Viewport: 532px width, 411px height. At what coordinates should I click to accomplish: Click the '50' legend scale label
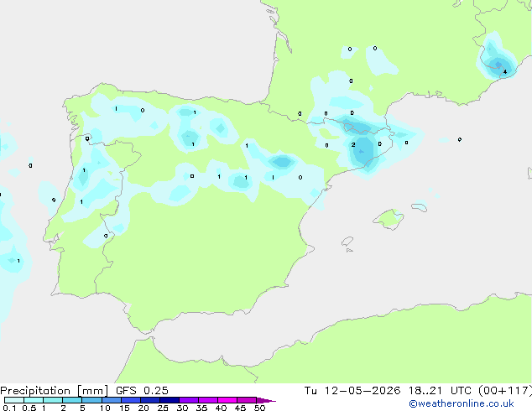coord(259,408)
